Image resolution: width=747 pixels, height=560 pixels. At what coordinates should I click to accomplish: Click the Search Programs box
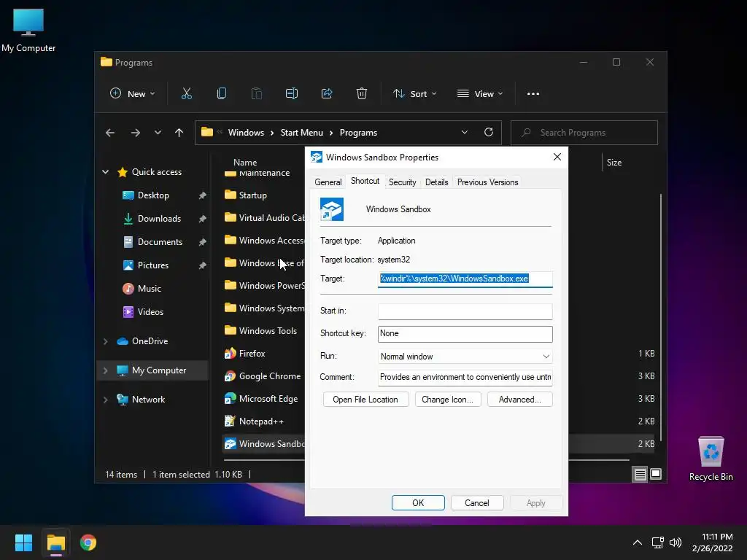[x=584, y=133]
